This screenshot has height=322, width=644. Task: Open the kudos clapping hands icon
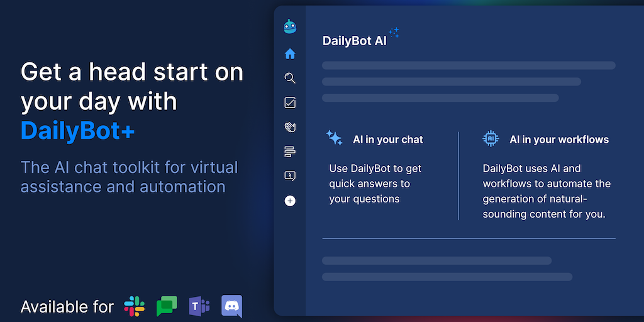(x=290, y=127)
